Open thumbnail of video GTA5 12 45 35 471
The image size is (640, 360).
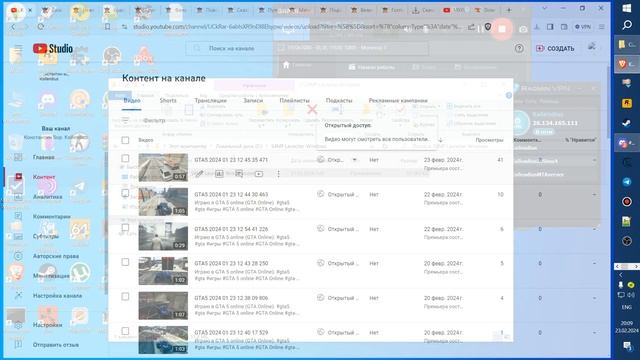point(163,167)
